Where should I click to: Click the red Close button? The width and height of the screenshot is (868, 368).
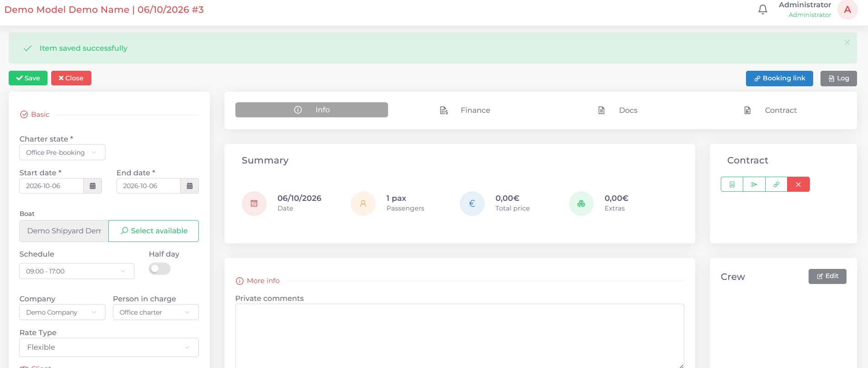tap(71, 78)
